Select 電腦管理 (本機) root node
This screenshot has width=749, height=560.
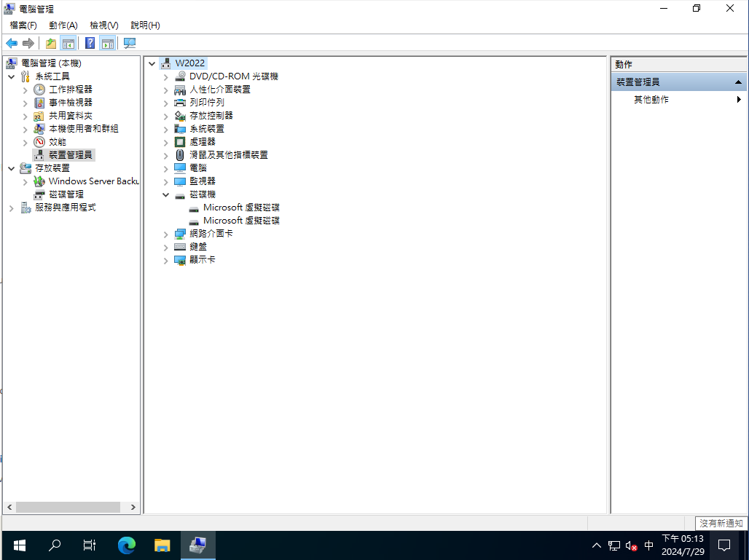tap(51, 63)
